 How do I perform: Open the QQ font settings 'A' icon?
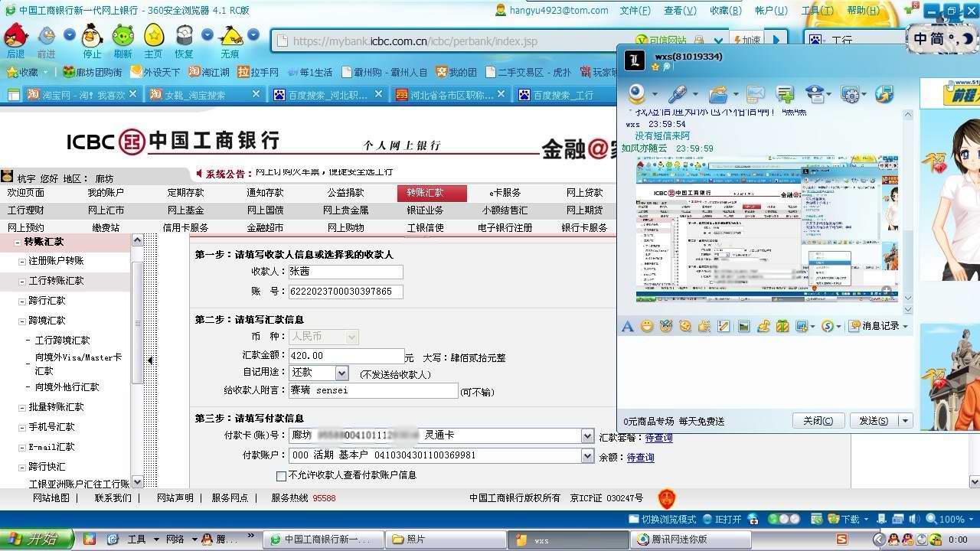pyautogui.click(x=628, y=326)
